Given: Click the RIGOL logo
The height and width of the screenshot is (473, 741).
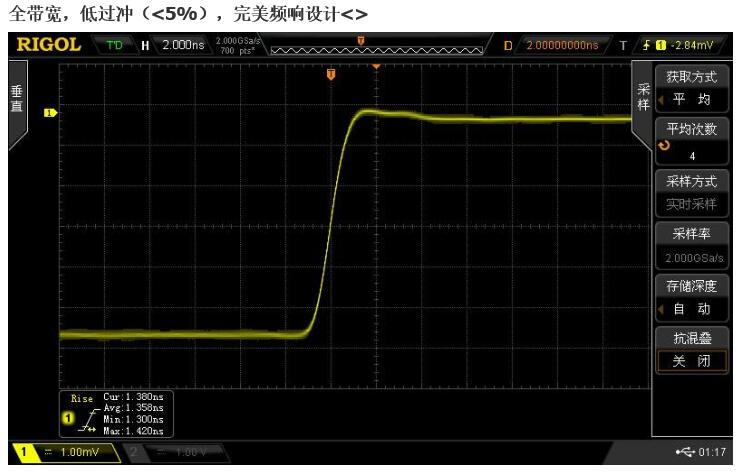Looking at the screenshot, I should tap(48, 45).
